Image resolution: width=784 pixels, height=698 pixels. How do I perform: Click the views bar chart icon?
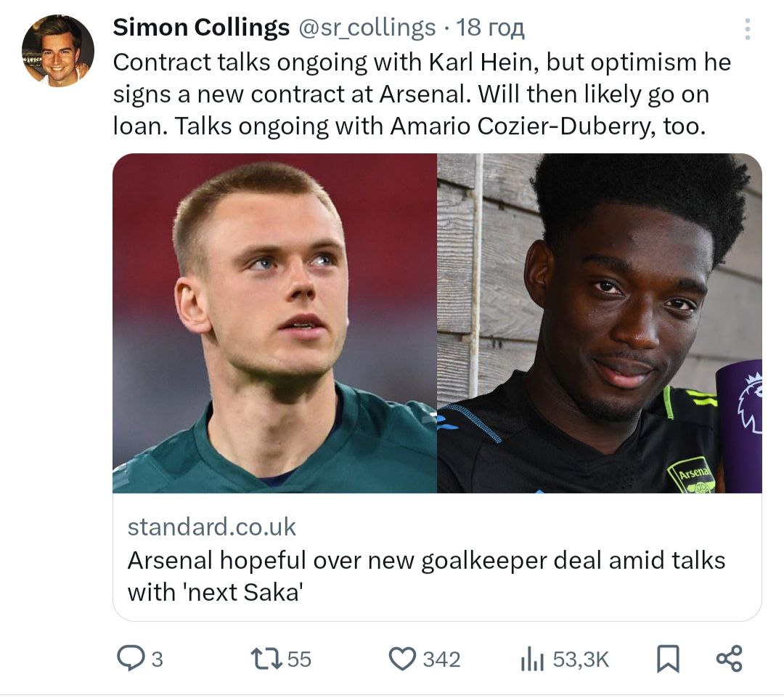(x=532, y=660)
